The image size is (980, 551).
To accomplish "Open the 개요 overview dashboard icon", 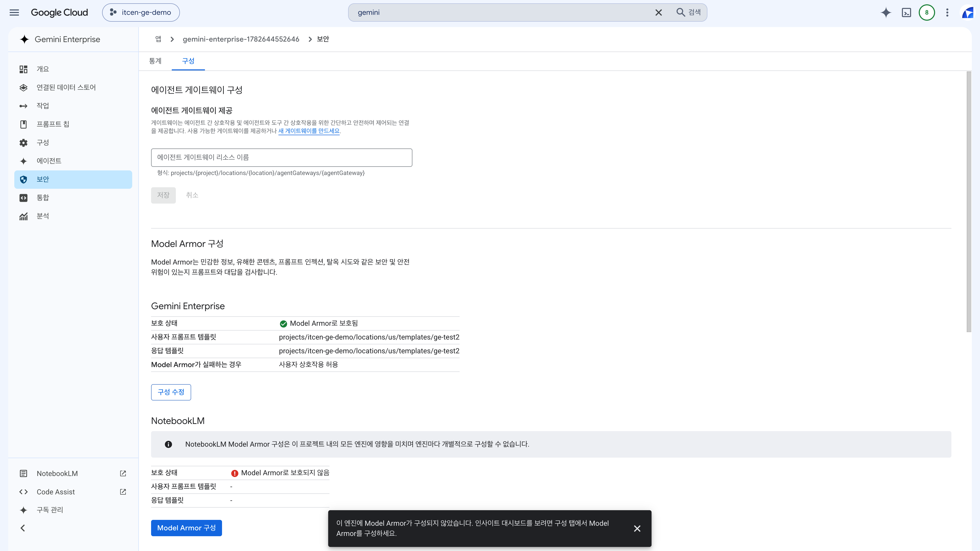I will click(23, 69).
